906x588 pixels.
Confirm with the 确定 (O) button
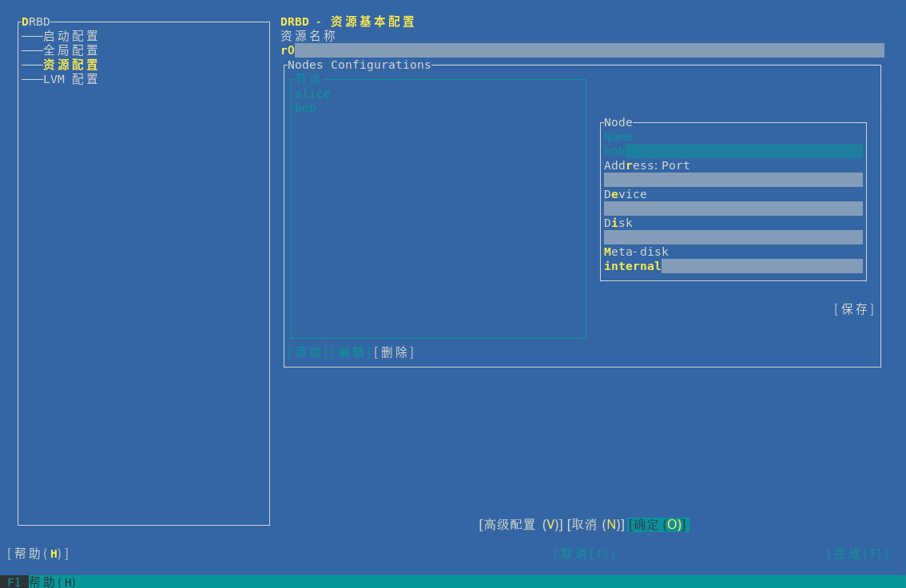(658, 524)
